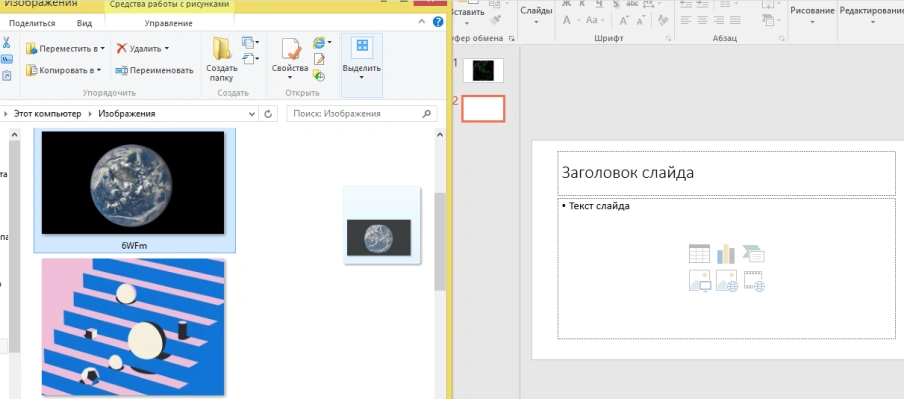
Task: Click the File history icon in Открыть group
Action: [319, 75]
